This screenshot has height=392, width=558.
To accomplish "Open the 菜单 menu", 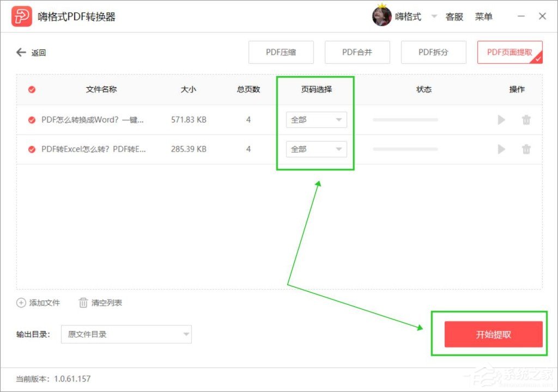I will coord(484,16).
